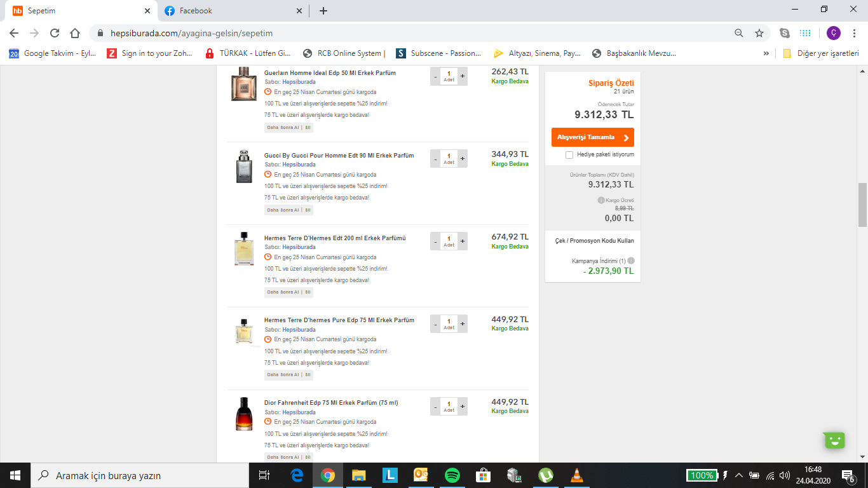Viewport: 868px width, 488px height.
Task: Check the Hediye paketi istiyorum checkbox
Action: tap(569, 154)
